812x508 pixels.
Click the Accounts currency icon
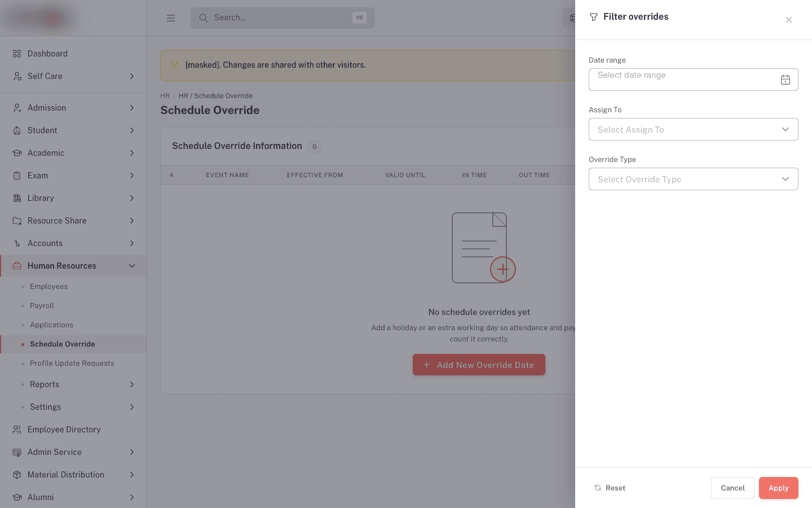click(x=17, y=243)
